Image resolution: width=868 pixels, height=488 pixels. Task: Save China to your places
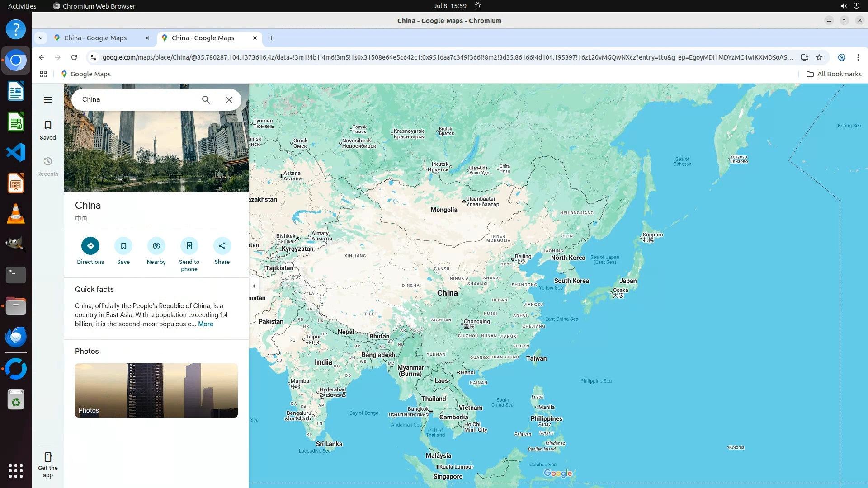point(123,246)
